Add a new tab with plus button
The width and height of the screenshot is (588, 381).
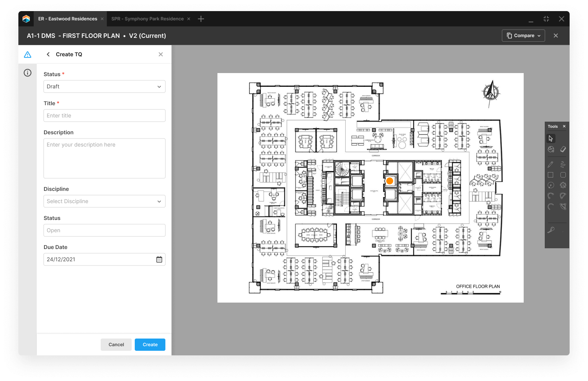pos(201,19)
